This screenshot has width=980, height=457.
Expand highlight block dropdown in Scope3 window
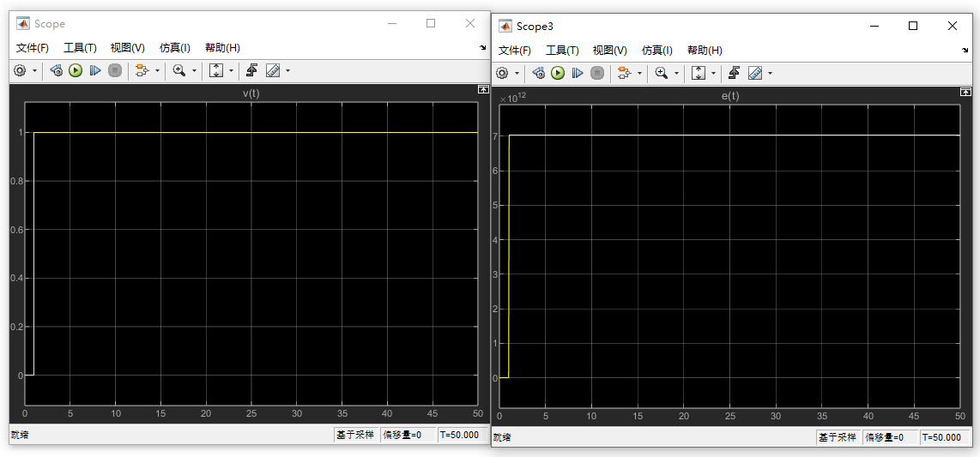tap(639, 74)
